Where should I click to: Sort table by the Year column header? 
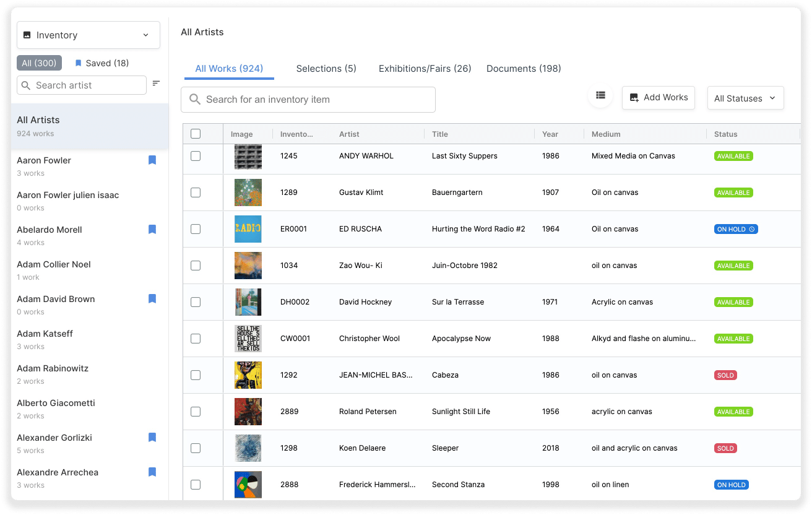pyautogui.click(x=550, y=134)
